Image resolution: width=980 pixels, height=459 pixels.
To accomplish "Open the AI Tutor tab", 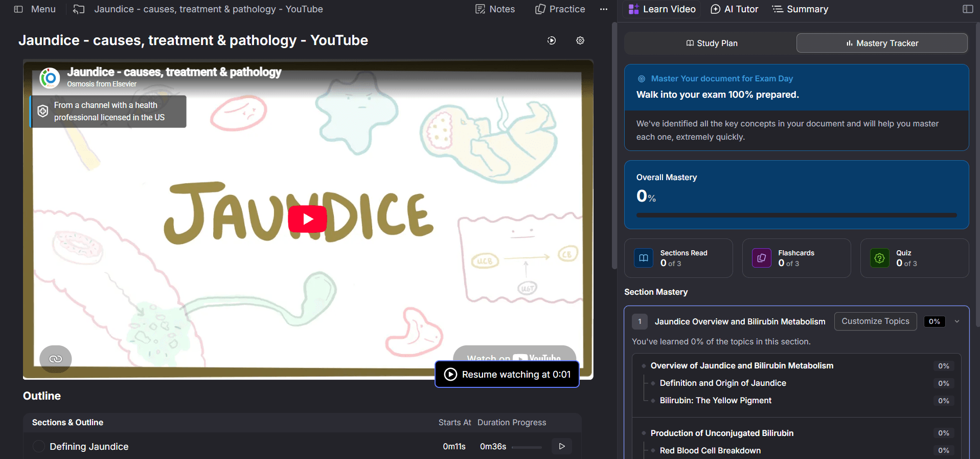I will coord(735,9).
